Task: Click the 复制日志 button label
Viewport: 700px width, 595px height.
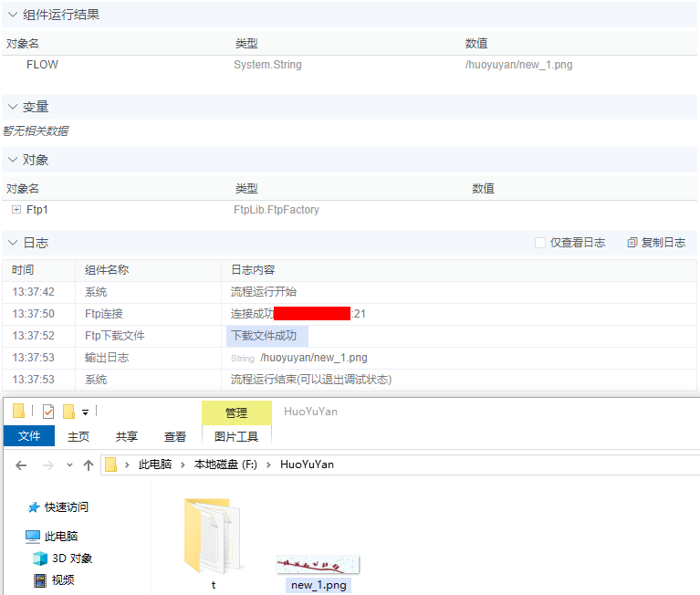Action: pyautogui.click(x=663, y=243)
